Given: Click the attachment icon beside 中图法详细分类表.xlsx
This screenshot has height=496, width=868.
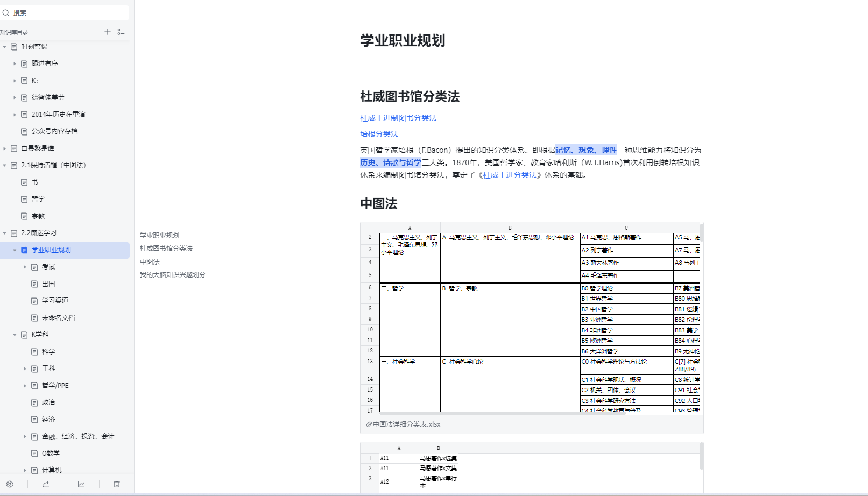Looking at the screenshot, I should pos(369,424).
